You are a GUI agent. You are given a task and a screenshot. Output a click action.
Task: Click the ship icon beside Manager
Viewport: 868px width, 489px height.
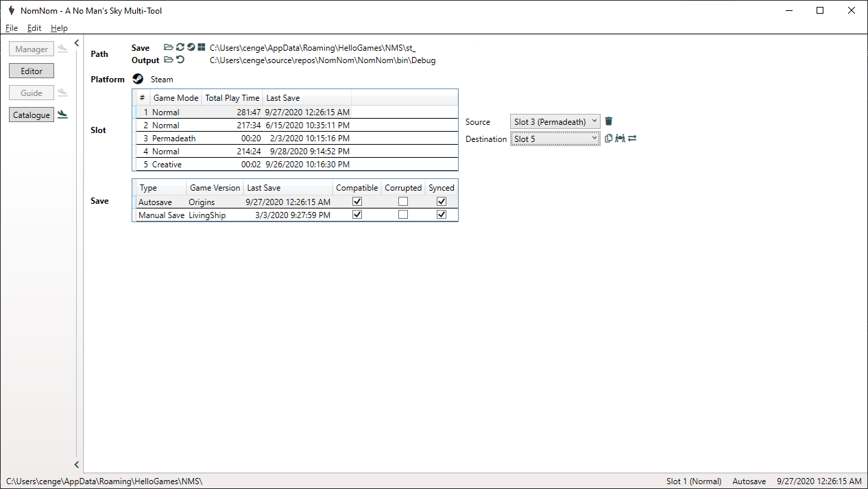click(62, 49)
